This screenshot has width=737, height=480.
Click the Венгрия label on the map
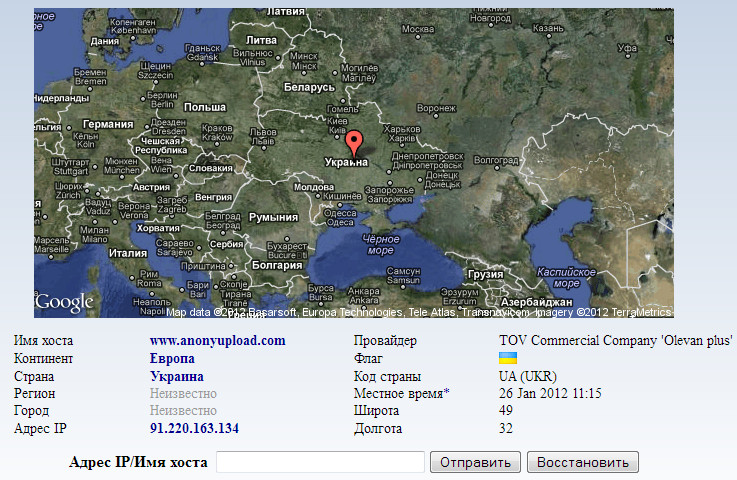[x=213, y=197]
